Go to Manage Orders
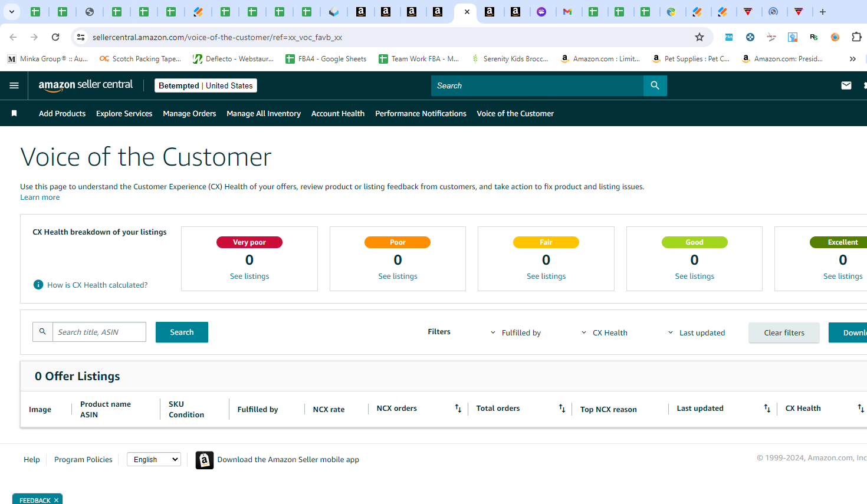 point(189,113)
